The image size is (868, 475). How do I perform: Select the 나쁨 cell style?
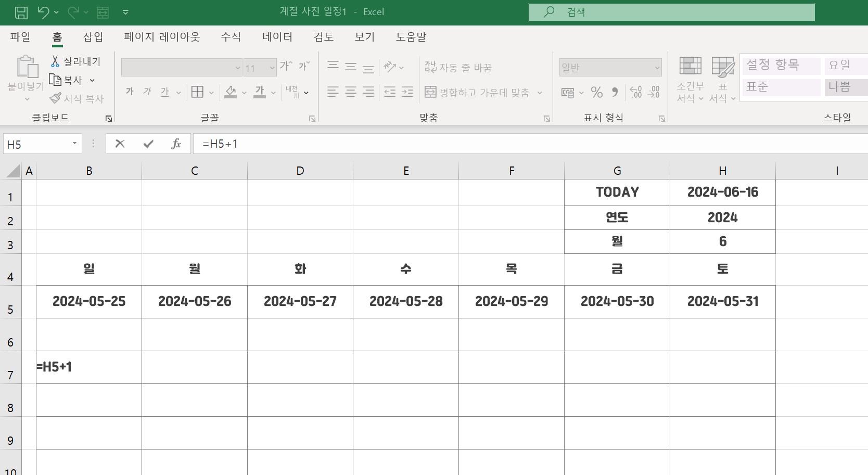point(846,87)
